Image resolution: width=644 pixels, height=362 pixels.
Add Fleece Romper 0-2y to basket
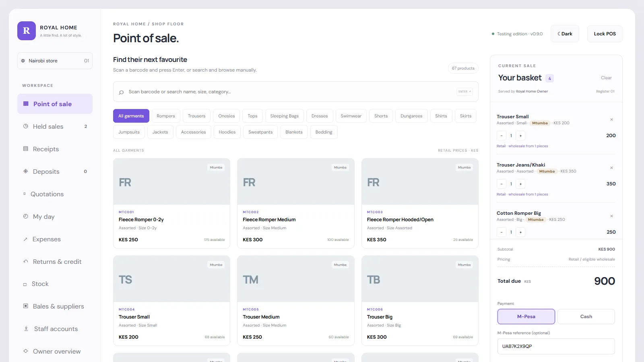[171, 203]
